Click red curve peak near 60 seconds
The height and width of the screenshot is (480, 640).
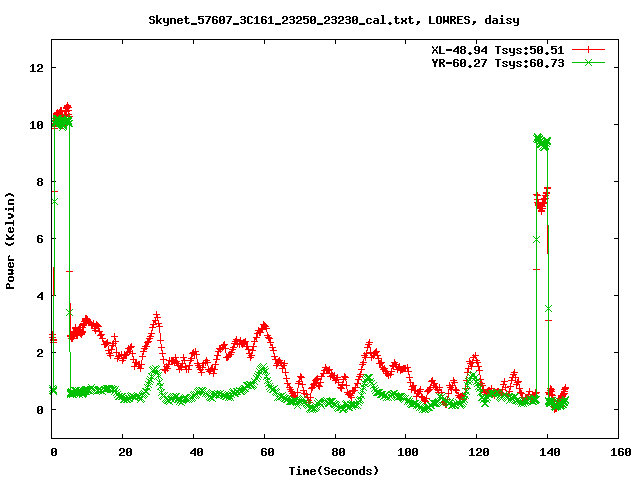click(264, 326)
